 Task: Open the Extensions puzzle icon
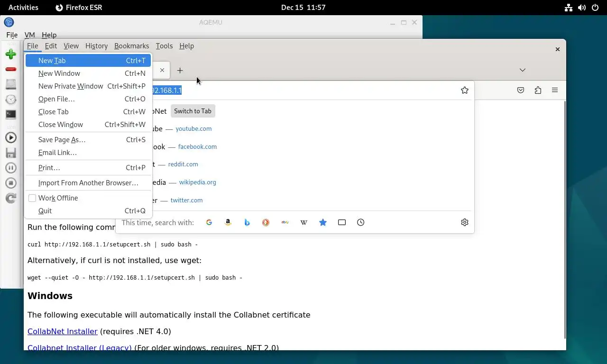[x=538, y=90]
